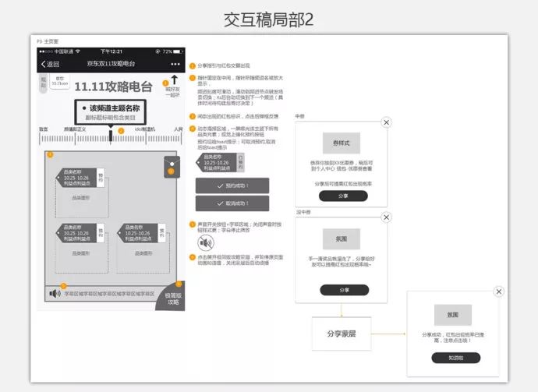
Task: Open the three-dot more menu in header
Action: [175, 64]
